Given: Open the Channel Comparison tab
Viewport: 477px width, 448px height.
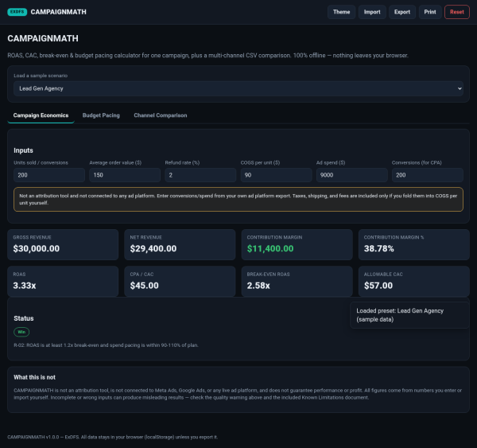Looking at the screenshot, I should pos(161,115).
